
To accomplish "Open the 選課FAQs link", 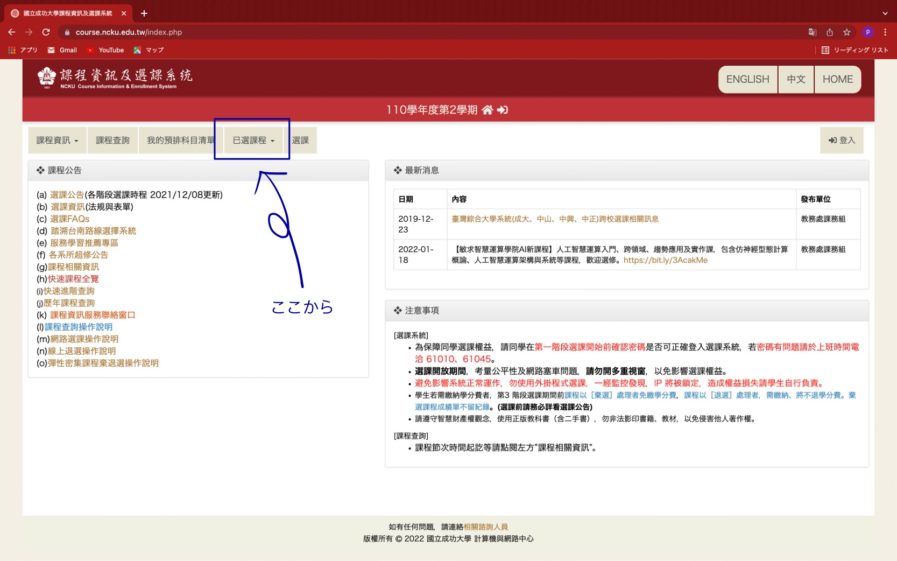I will (x=70, y=219).
